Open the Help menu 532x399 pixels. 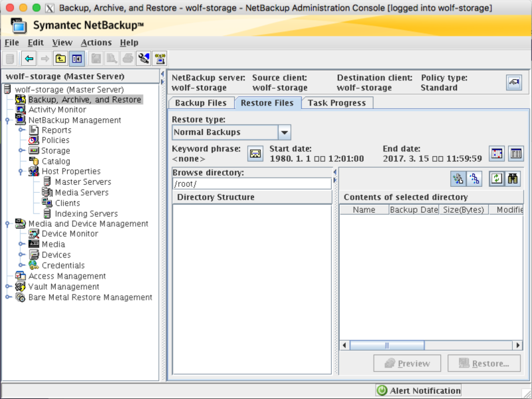point(129,43)
